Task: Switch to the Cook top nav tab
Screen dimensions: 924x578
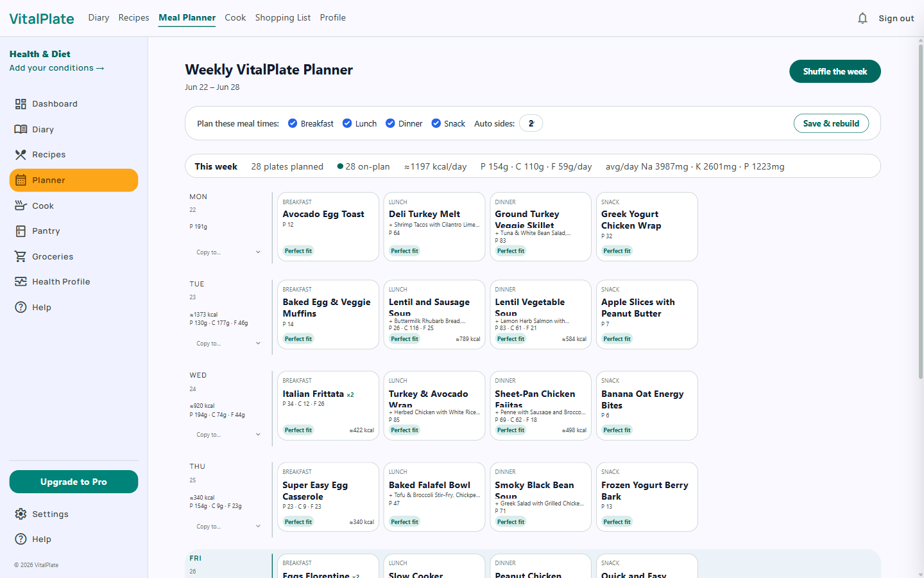Action: click(235, 17)
